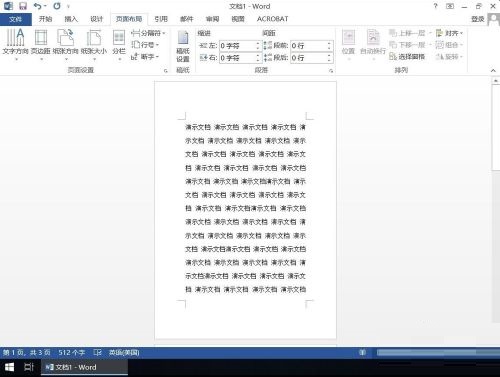500x377 pixels.
Task: Open the Paper Size (纸张大小) icon
Action: (94, 43)
